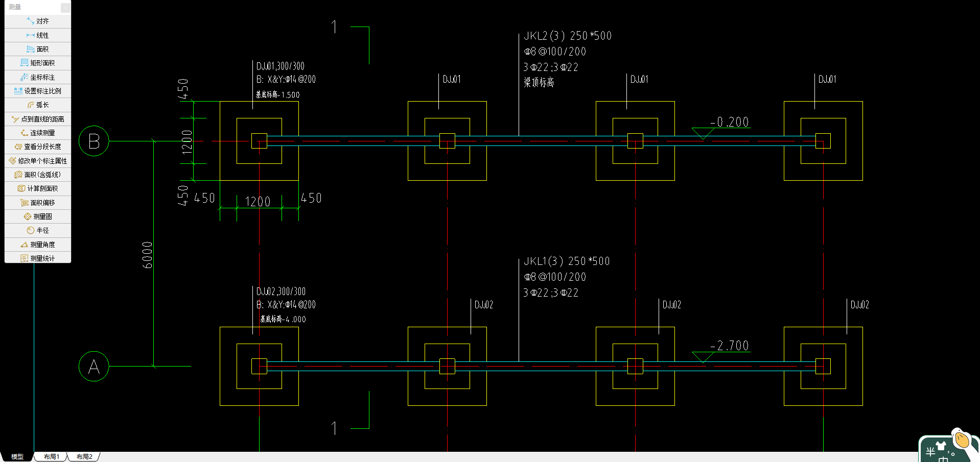Select 3Φ22;3Φ22 rebar text under JKL1

pos(551,293)
